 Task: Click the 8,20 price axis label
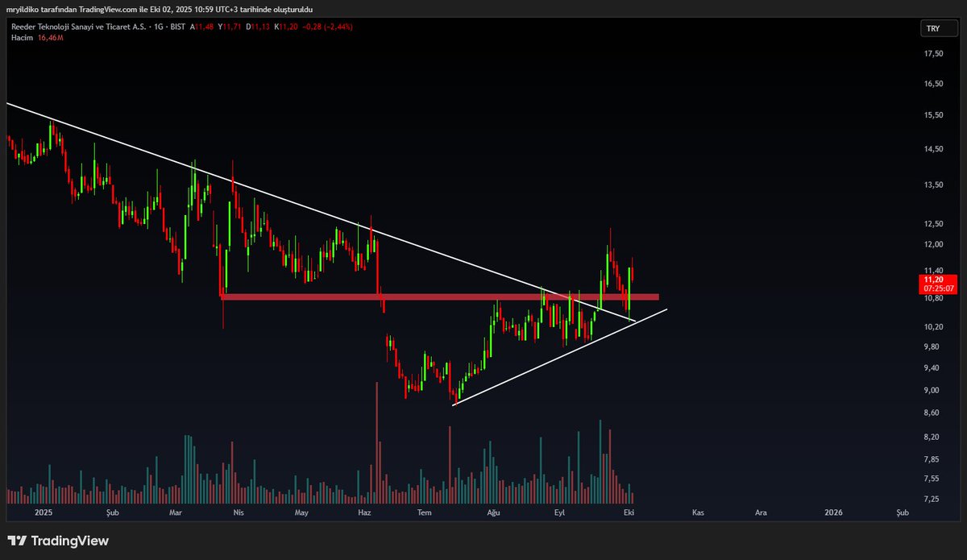(x=932, y=437)
